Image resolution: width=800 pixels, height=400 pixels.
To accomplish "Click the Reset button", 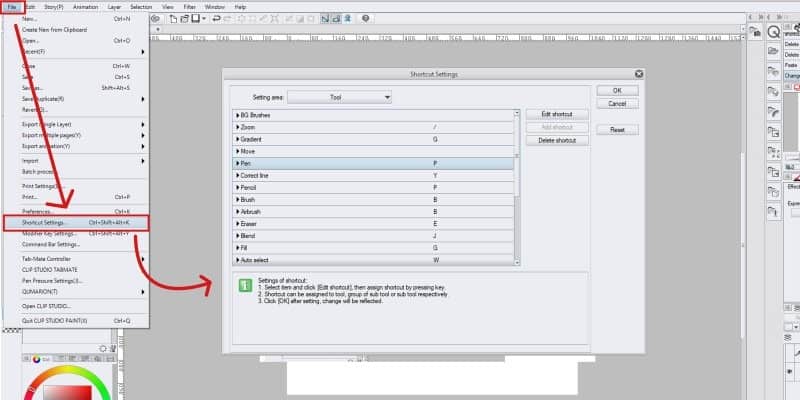I will [x=617, y=130].
